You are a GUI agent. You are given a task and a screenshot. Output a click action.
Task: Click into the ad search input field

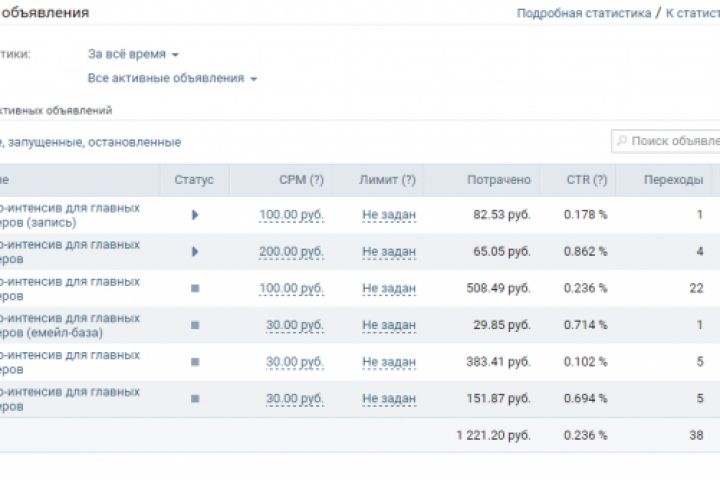pos(672,142)
